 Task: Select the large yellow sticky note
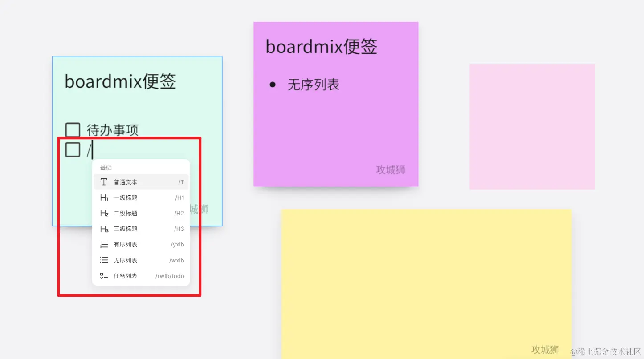pyautogui.click(x=426, y=284)
